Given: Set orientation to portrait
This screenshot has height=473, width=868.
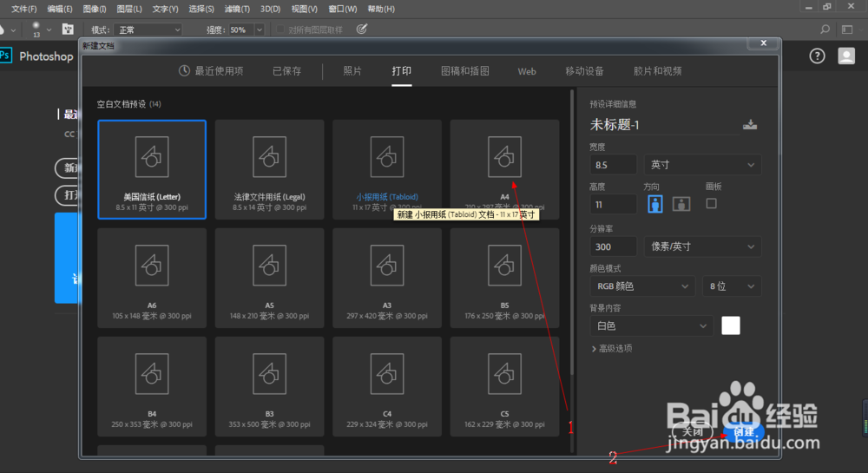Looking at the screenshot, I should click(654, 204).
